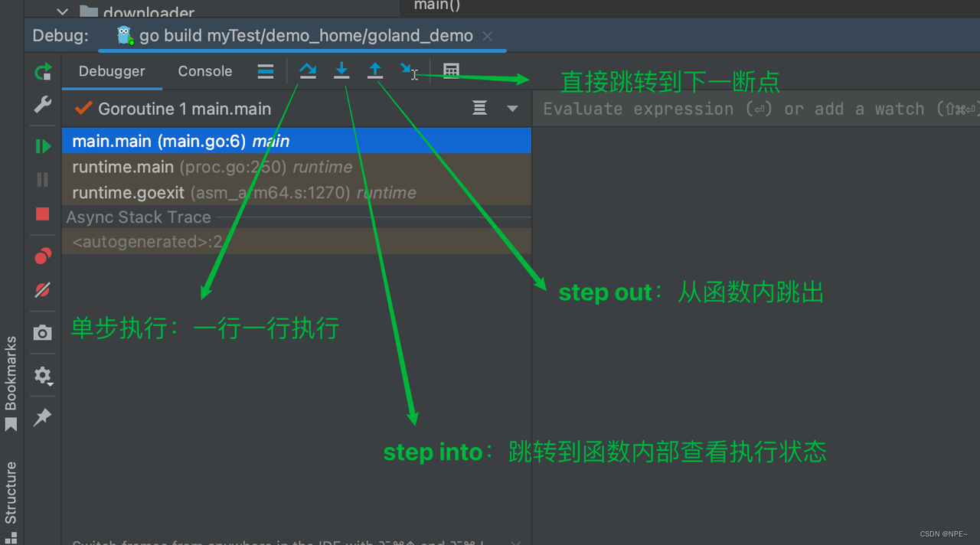Screen dimensions: 980x545
Task: Select the Step Over icon
Action: (308, 70)
